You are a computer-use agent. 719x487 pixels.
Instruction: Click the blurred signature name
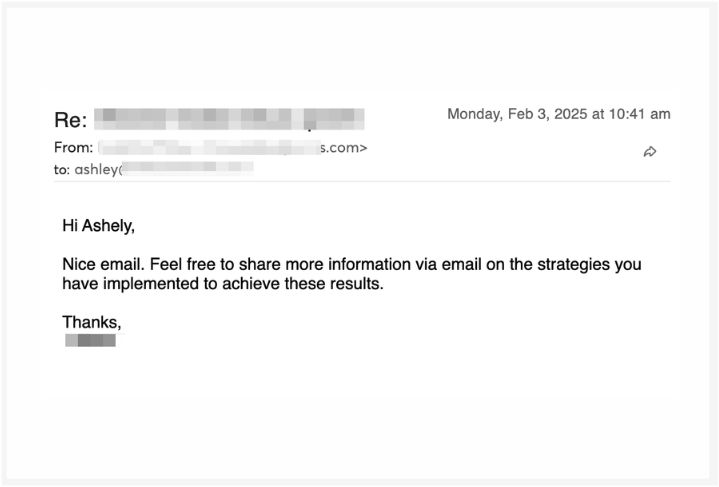coord(90,340)
